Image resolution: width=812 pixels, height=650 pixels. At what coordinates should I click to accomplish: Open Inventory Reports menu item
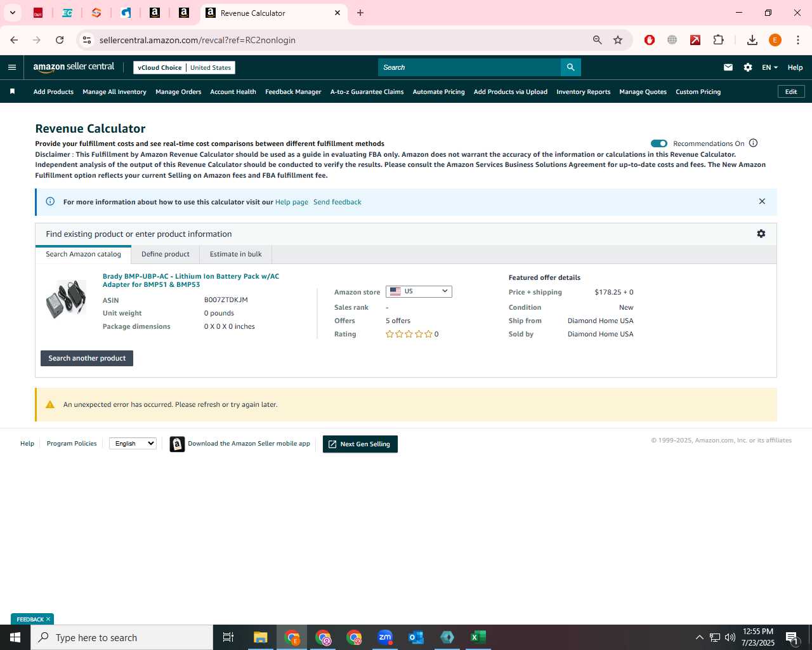click(x=583, y=91)
